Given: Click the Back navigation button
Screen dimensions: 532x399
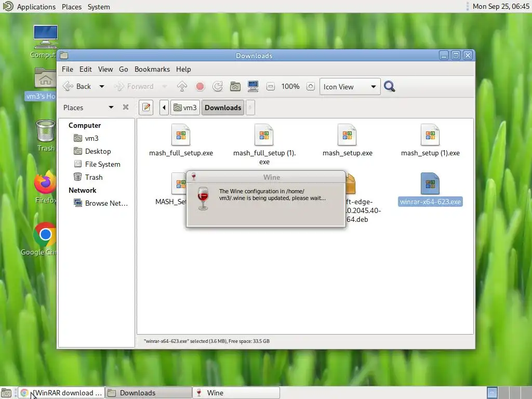Looking at the screenshot, I should (77, 87).
